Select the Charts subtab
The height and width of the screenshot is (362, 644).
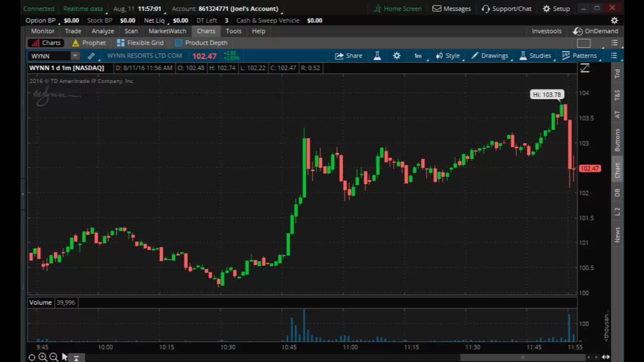46,43
